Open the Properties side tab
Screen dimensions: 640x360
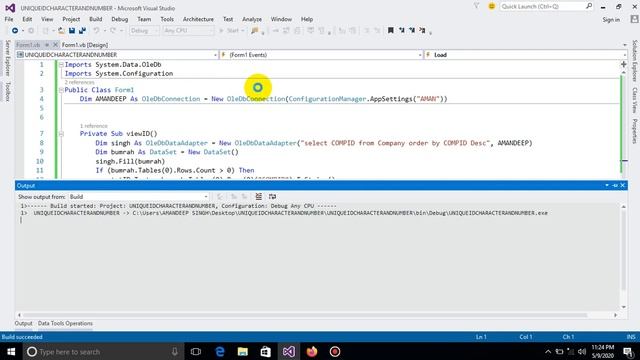coord(635,131)
